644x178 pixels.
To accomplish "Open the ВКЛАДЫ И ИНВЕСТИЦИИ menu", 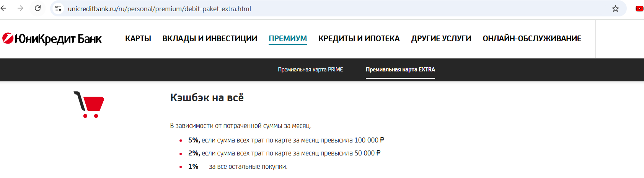I will click(x=210, y=39).
